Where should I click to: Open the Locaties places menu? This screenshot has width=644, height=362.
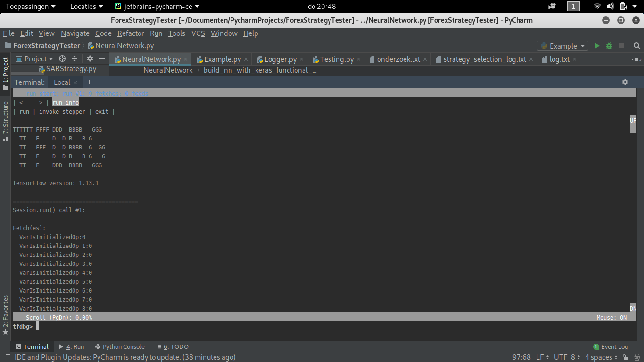click(86, 6)
